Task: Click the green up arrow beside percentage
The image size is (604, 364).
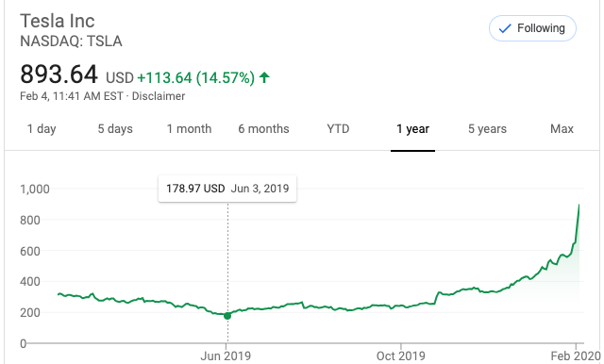Action: pos(264,77)
